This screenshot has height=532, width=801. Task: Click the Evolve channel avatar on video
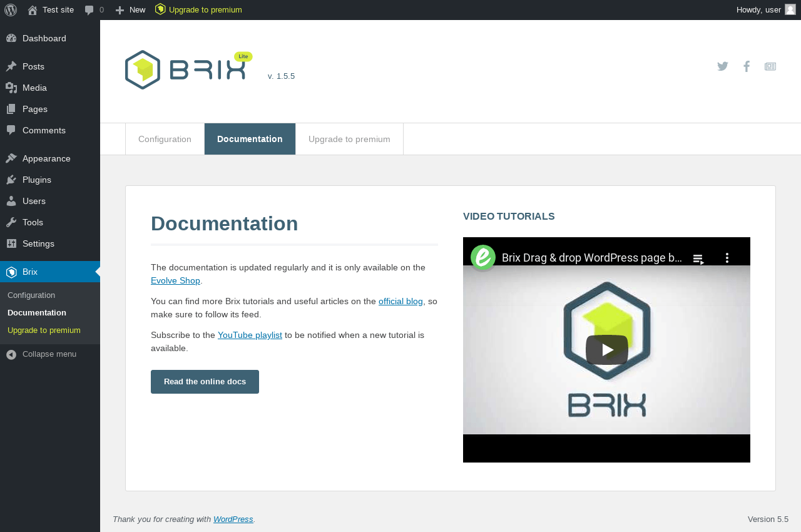pyautogui.click(x=483, y=257)
